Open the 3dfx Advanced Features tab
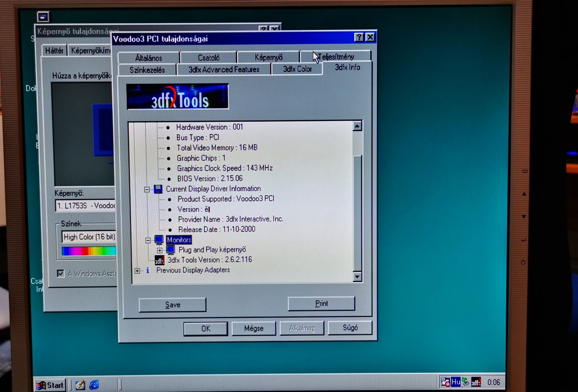The height and width of the screenshot is (392, 578). (224, 69)
